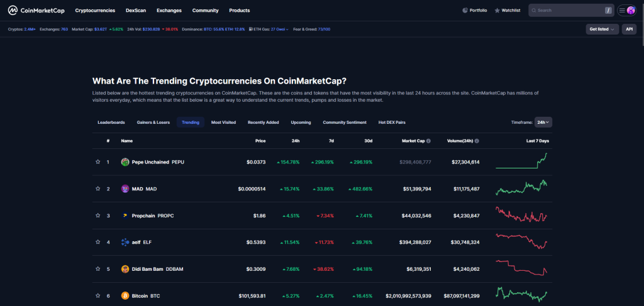Image resolution: width=644 pixels, height=306 pixels.
Task: Click Propchain volume $4,230,847
Action: 465,216
